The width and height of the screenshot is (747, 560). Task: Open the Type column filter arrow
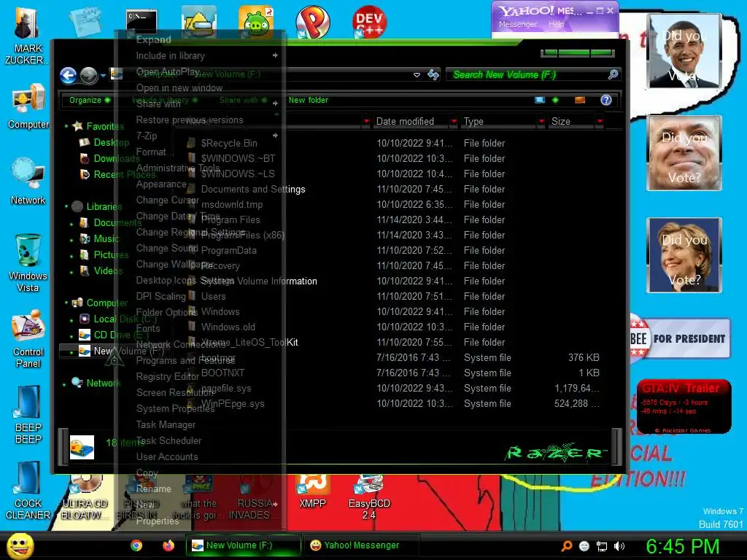pos(542,122)
